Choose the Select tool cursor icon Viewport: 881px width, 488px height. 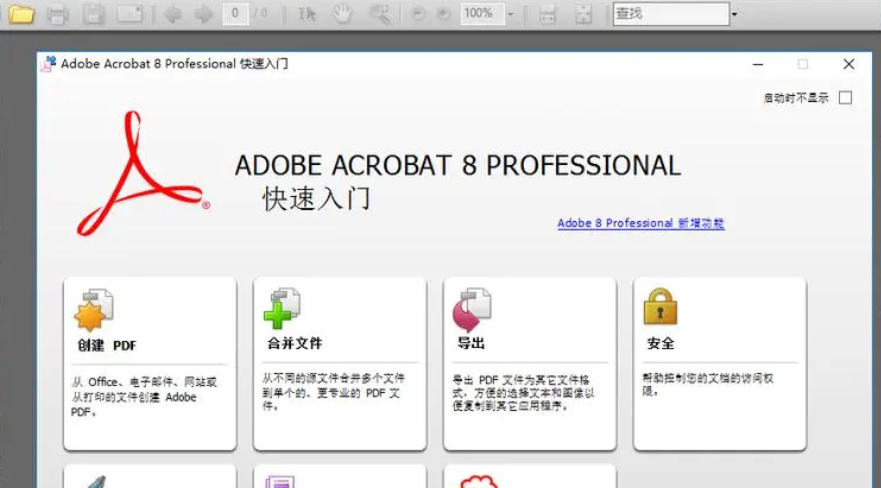(307, 14)
